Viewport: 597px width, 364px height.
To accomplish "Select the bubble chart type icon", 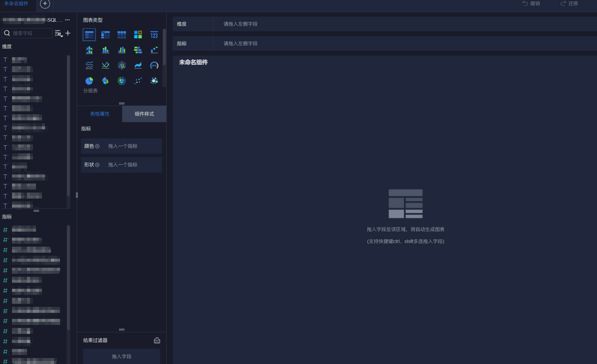I will coord(154,81).
